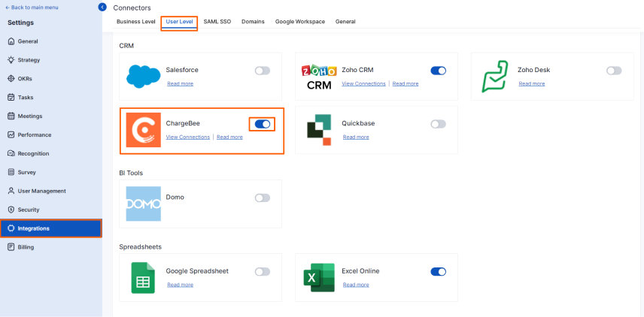Enable the Google Spreadsheet toggle
The image size is (644, 317).
[263, 271]
